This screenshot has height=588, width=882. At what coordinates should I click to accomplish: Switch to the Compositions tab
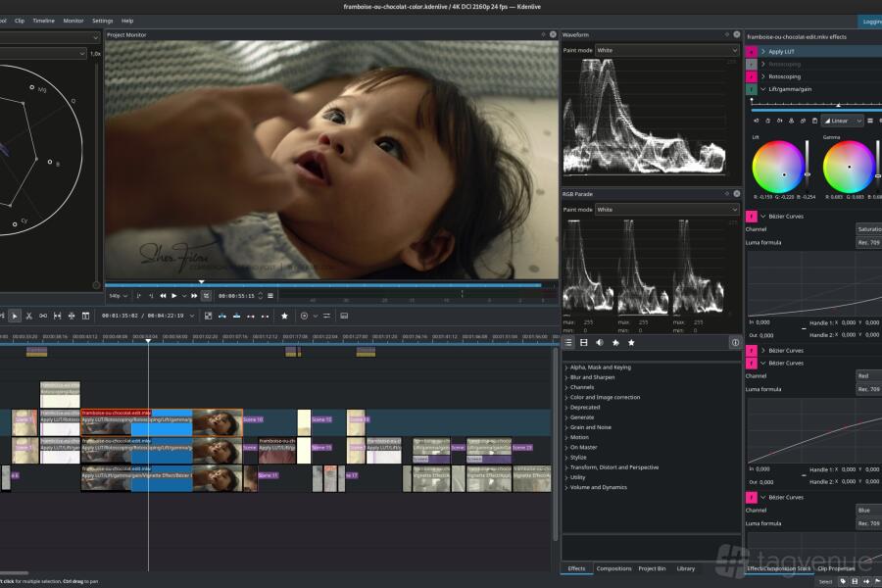pyautogui.click(x=613, y=568)
